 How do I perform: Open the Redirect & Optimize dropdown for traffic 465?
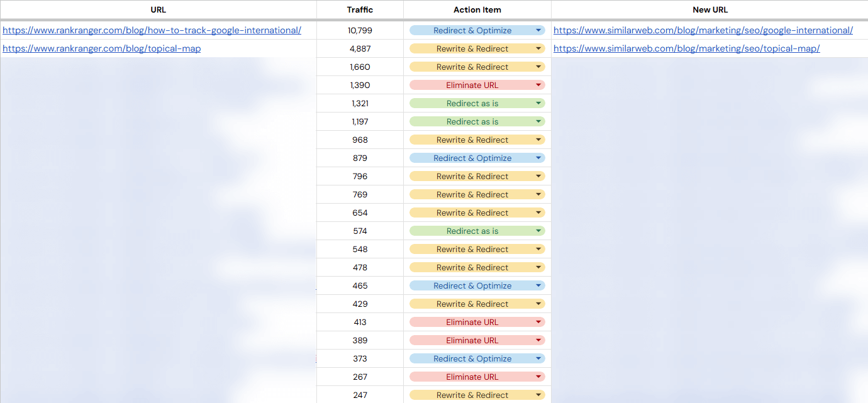tap(538, 285)
